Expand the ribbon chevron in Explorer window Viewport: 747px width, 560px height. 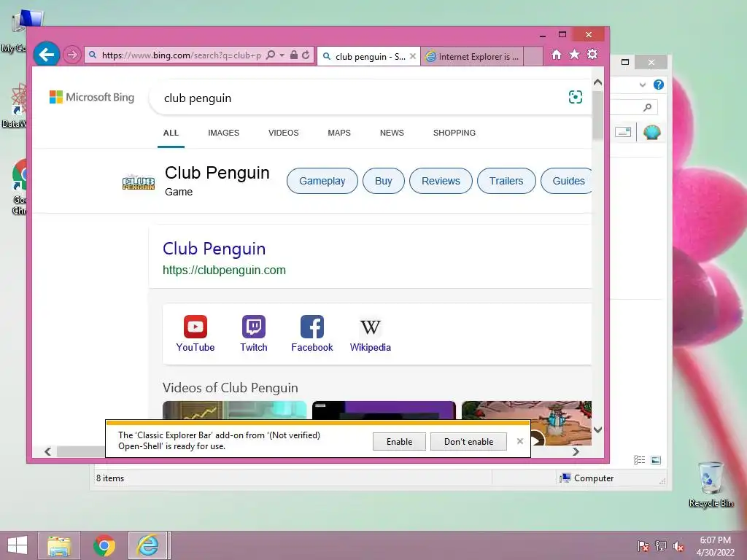coord(643,85)
